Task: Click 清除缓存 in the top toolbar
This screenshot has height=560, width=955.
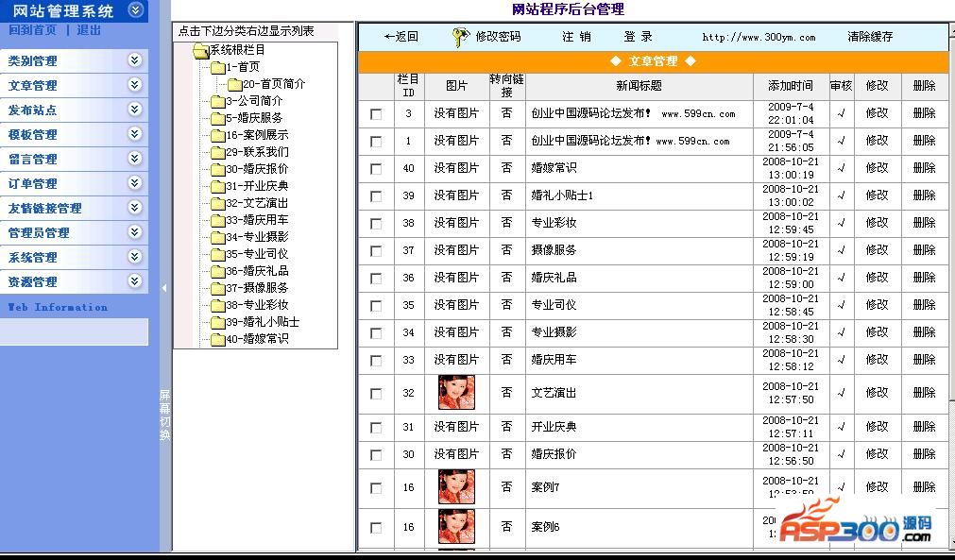Action: [x=870, y=37]
